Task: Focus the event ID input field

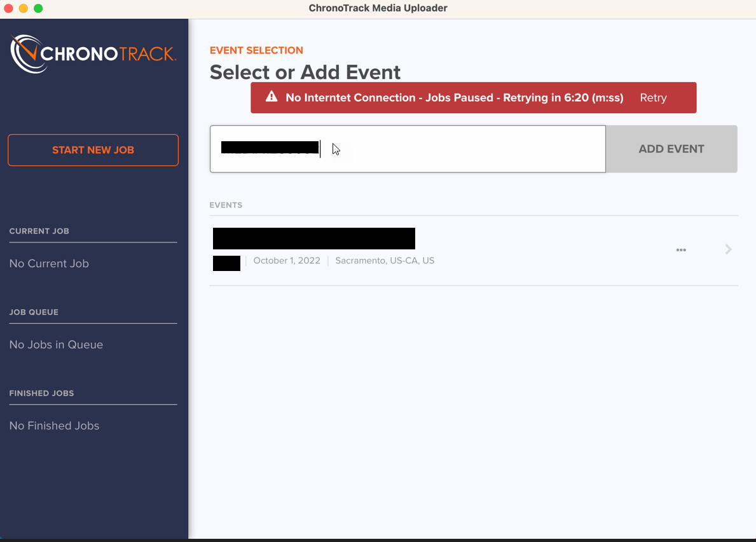Action: [408, 149]
